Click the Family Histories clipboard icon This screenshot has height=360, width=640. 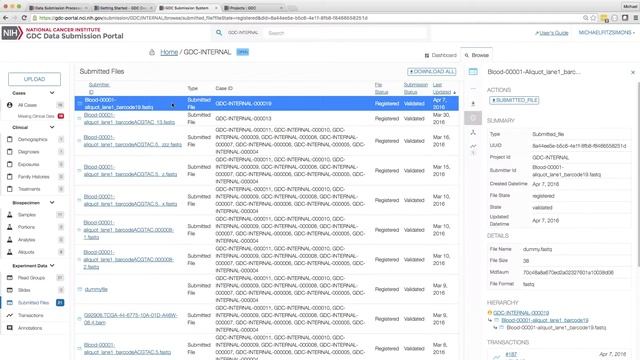pyautogui.click(x=10, y=177)
